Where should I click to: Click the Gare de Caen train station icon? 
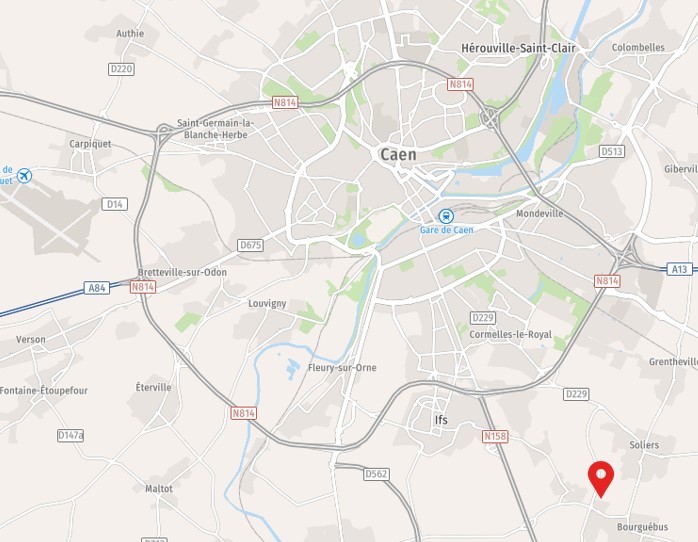pyautogui.click(x=446, y=217)
